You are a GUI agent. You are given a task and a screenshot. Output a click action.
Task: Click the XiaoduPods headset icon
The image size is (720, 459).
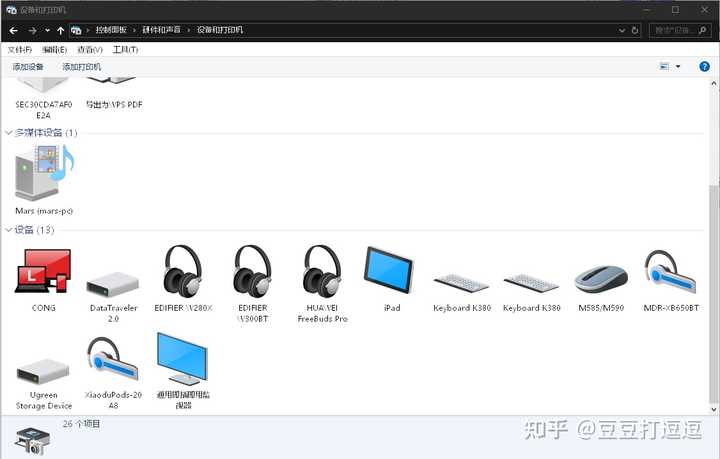pos(113,359)
